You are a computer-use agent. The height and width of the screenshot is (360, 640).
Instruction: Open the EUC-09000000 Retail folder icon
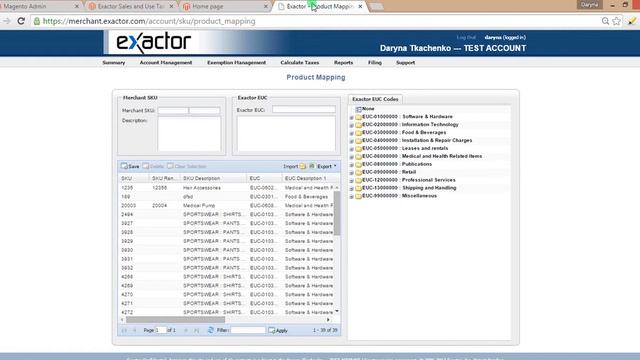pyautogui.click(x=358, y=172)
